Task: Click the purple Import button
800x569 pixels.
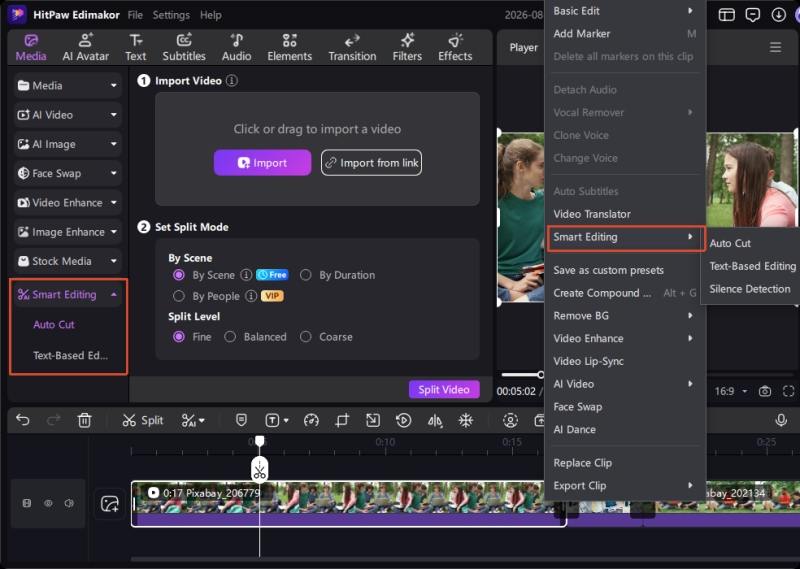Action: pyautogui.click(x=262, y=163)
